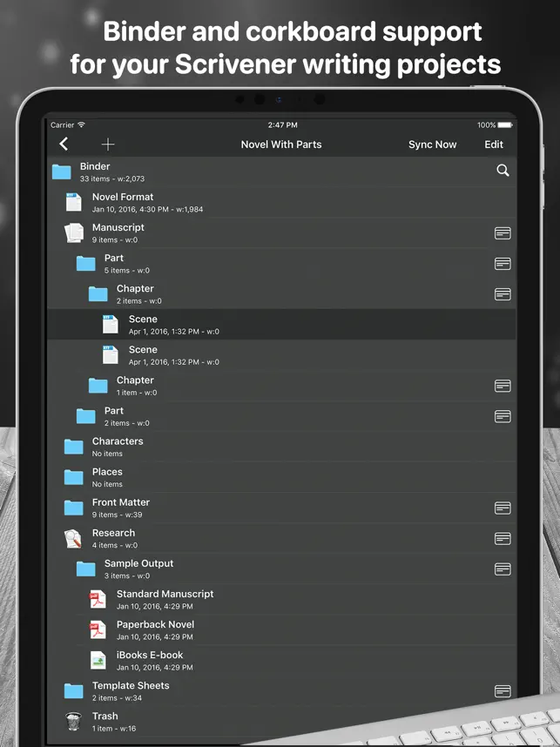Tap the Novel With Parts title
This screenshot has width=560, height=747.
(281, 145)
